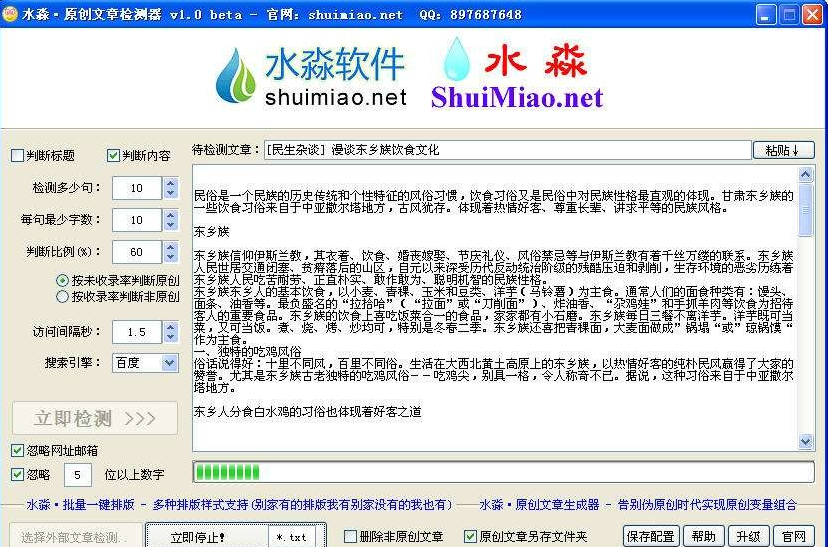829x547 pixels.
Task: Enable the 判断标题 checkbox
Action: click(17, 155)
